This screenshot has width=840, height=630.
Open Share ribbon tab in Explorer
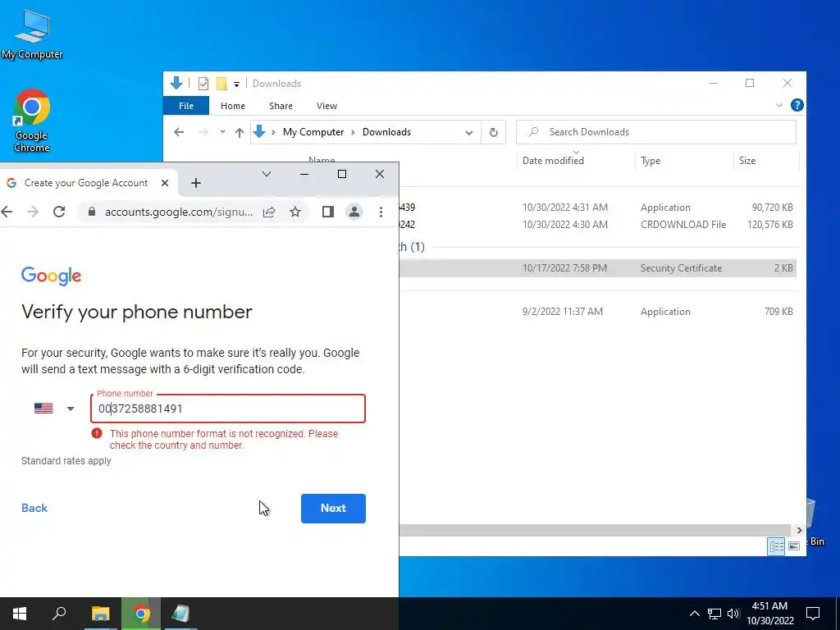pos(281,106)
